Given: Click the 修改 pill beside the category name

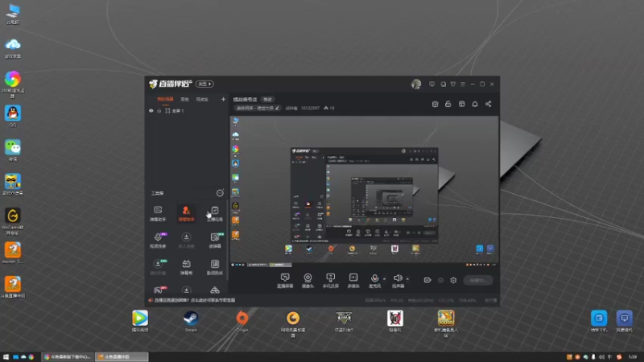Looking at the screenshot, I should click(x=267, y=99).
